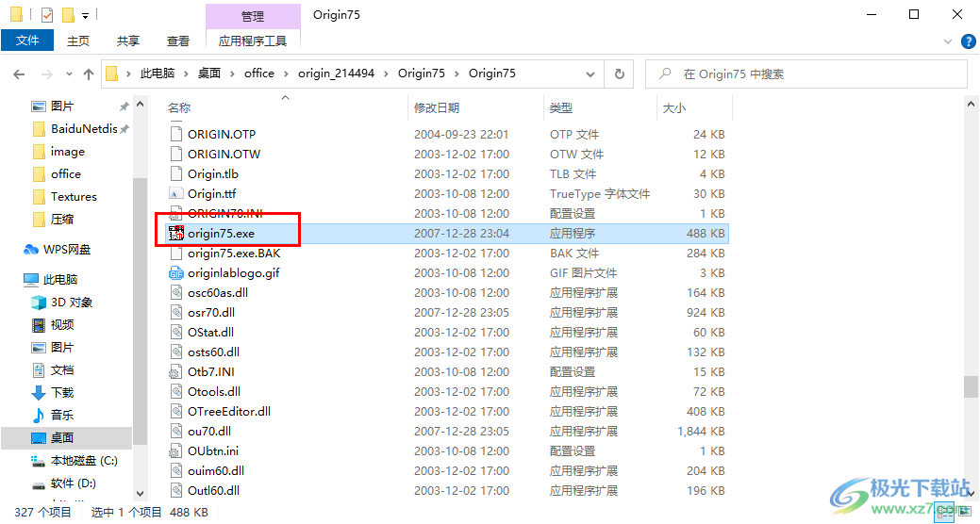The image size is (980, 524).
Task: Open WPS网盘 cloud icon in sidebar
Action: (x=31, y=250)
